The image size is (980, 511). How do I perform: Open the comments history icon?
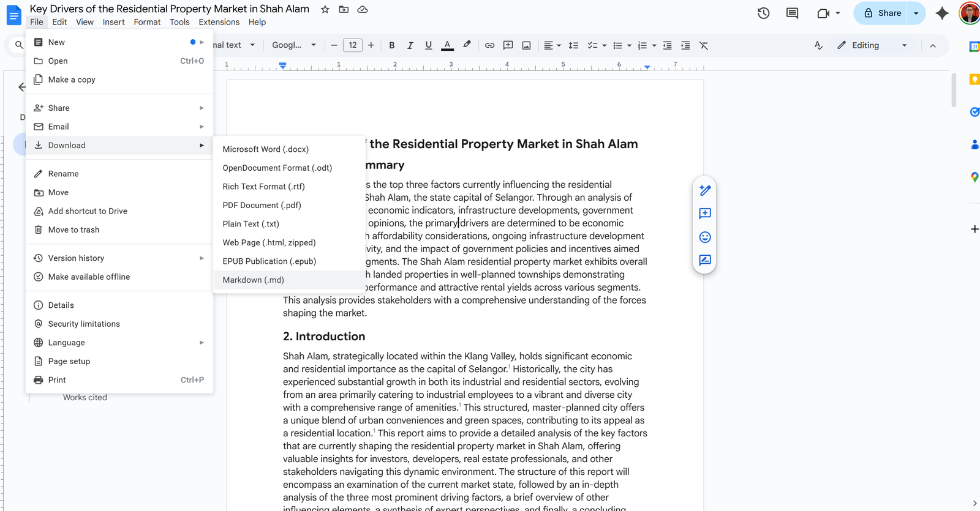pos(792,13)
